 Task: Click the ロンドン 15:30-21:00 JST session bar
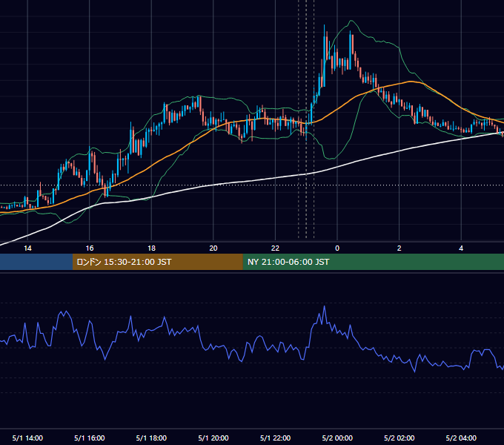[157, 262]
